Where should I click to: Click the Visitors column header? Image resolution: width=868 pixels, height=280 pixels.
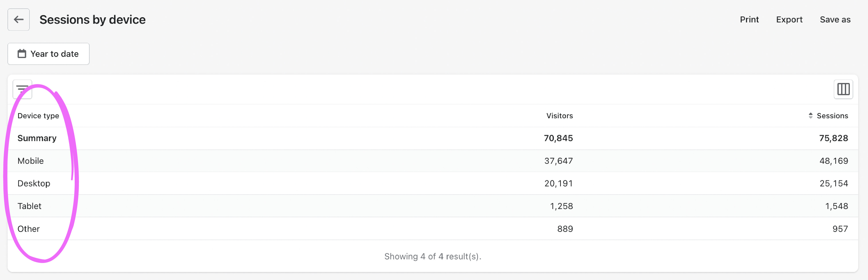559,116
